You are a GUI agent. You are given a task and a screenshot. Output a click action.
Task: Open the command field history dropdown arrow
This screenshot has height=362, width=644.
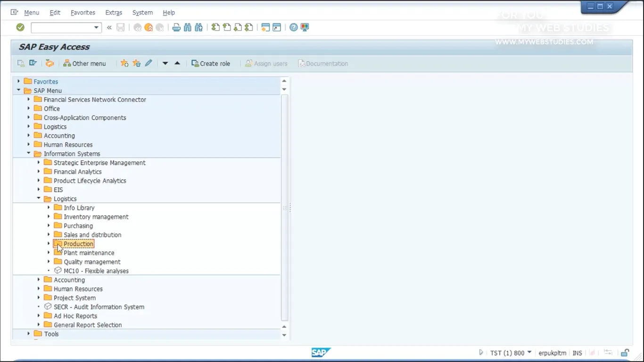coord(97,28)
